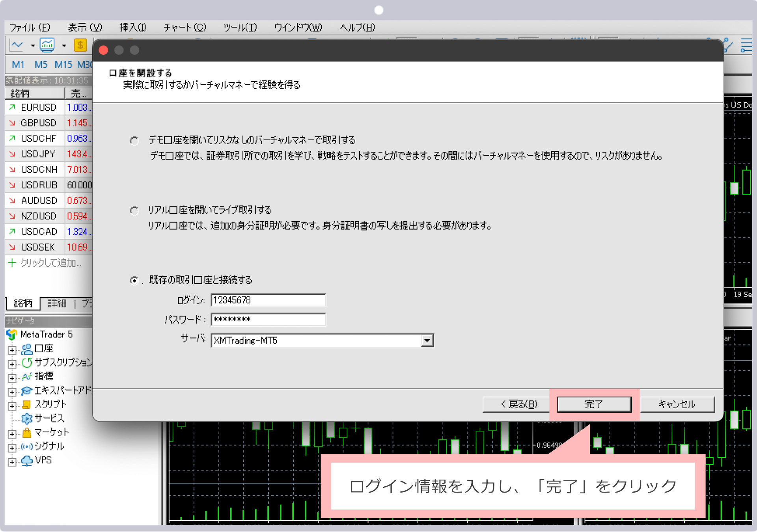Screen dimensions: 757x532
Task: Select demo account radio option
Action: point(134,141)
